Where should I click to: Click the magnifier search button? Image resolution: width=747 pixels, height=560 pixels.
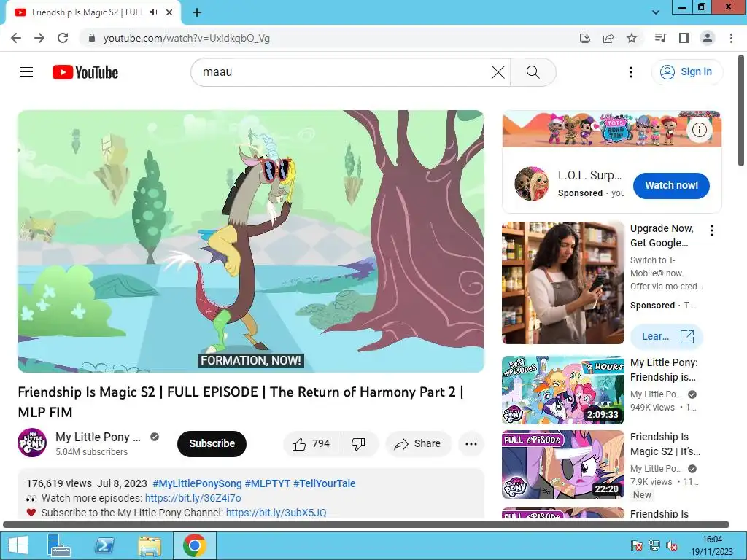point(533,72)
